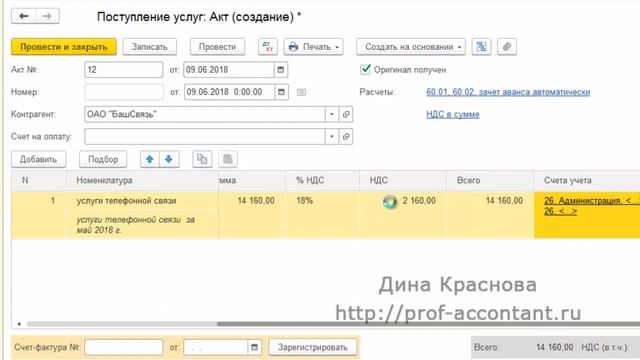Image resolution: width=640 pixels, height=360 pixels.
Task: Open Создать на основании dropdown
Action: pos(411,47)
